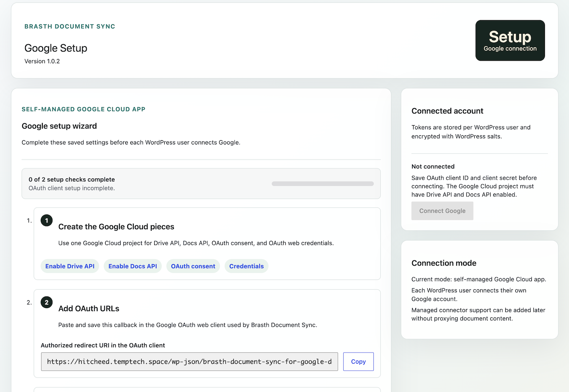Viewport: 569px width, 392px height.
Task: Click "Paste and save this callback" instruction
Action: coord(188,325)
